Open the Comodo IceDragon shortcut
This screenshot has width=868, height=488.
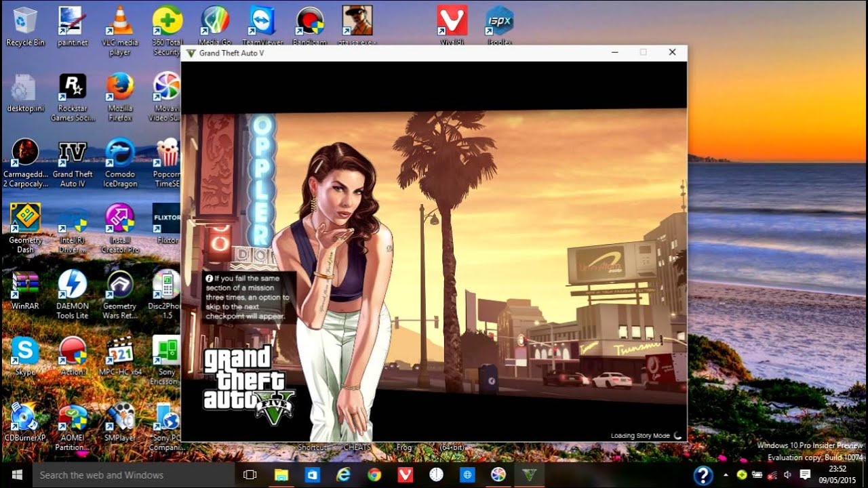120,163
